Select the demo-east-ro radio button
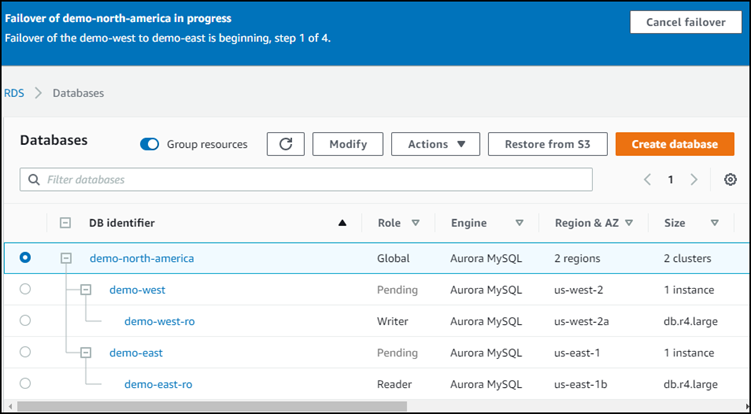This screenshot has width=751, height=414. [x=25, y=383]
